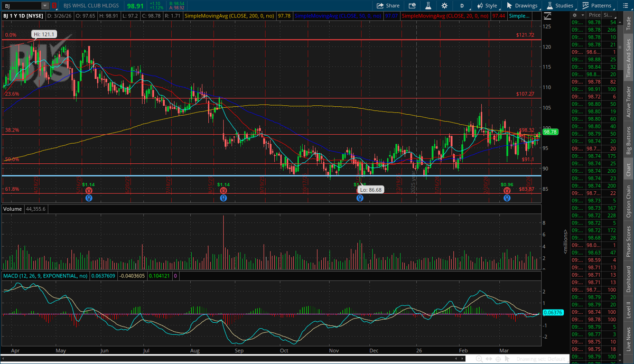Click the Price column header
Screen dimensions: 634x364
click(x=595, y=16)
